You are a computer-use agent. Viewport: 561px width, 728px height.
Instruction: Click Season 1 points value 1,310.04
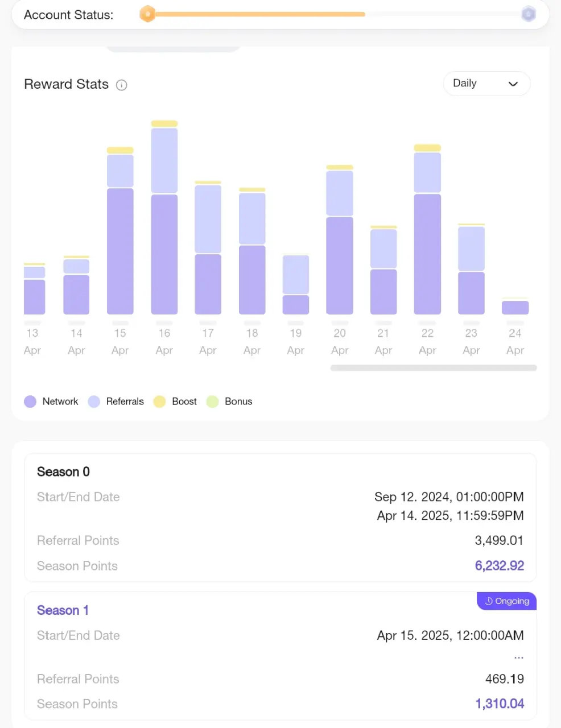click(x=500, y=704)
